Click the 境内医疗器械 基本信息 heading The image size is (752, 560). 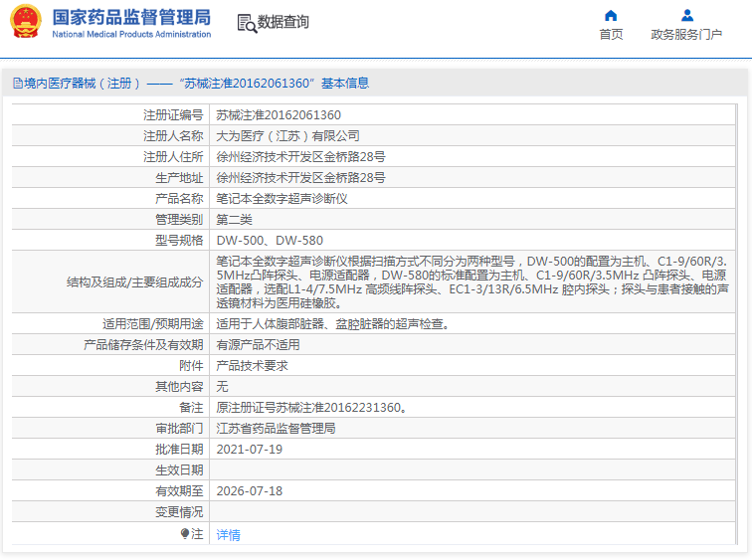click(x=191, y=84)
